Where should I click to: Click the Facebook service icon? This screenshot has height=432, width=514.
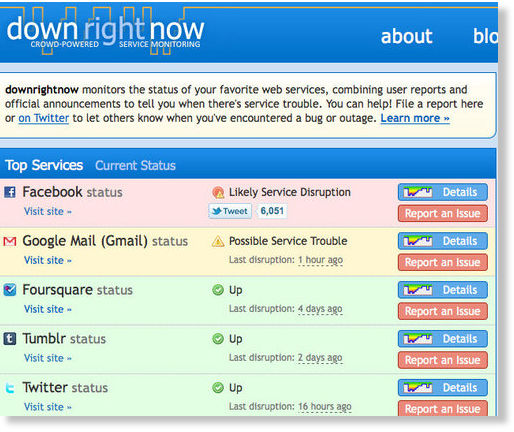10,192
